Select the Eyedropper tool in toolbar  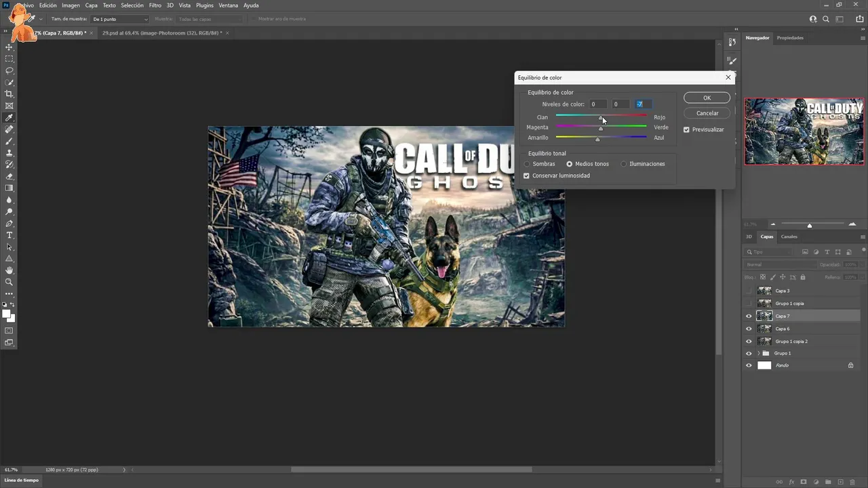[x=9, y=118]
